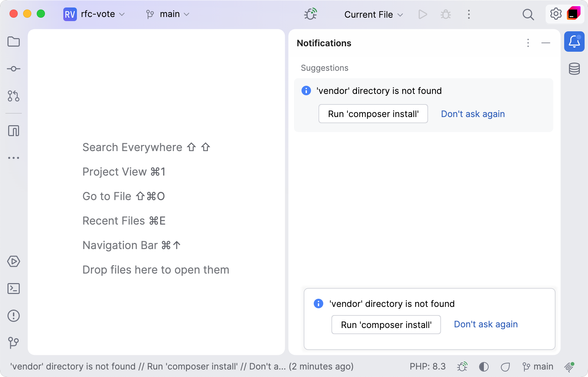Viewport: 588px width, 377px height.
Task: Click the blue info icon in popup balloon
Action: [x=318, y=304]
